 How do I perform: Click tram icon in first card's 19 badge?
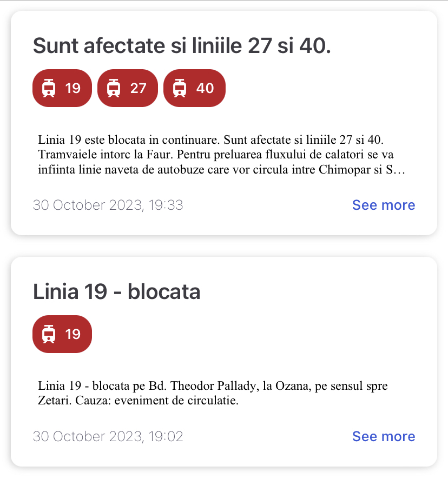(49, 88)
